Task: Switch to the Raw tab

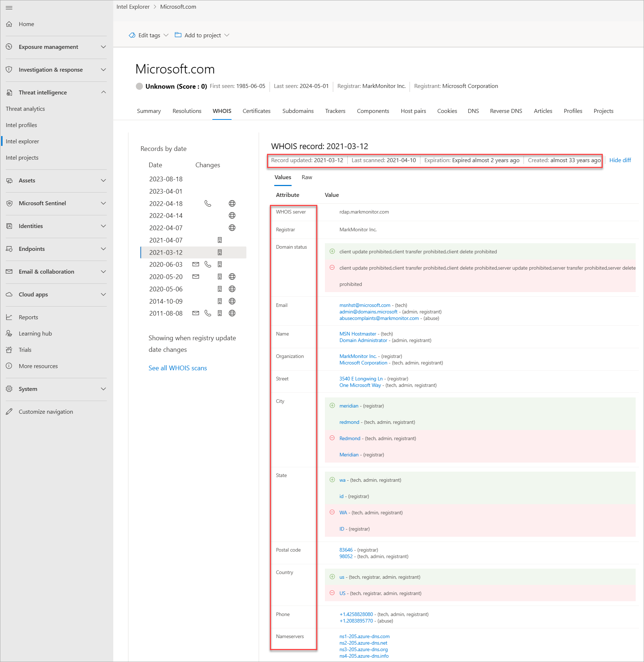Action: (306, 177)
